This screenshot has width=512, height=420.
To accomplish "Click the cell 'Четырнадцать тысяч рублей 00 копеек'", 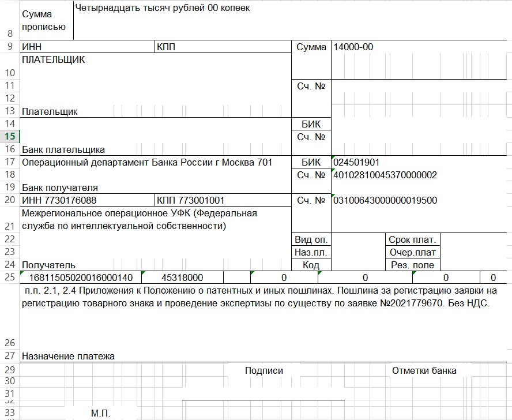I will point(290,20).
